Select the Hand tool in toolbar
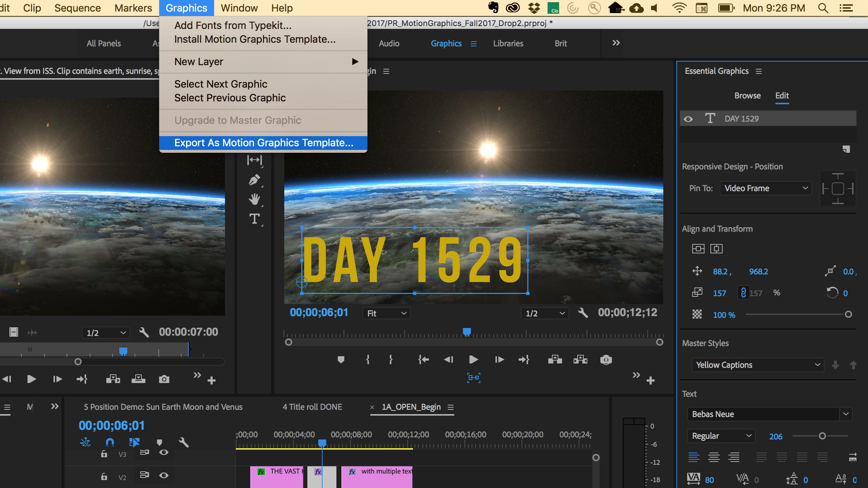This screenshot has width=868, height=488. pos(255,199)
